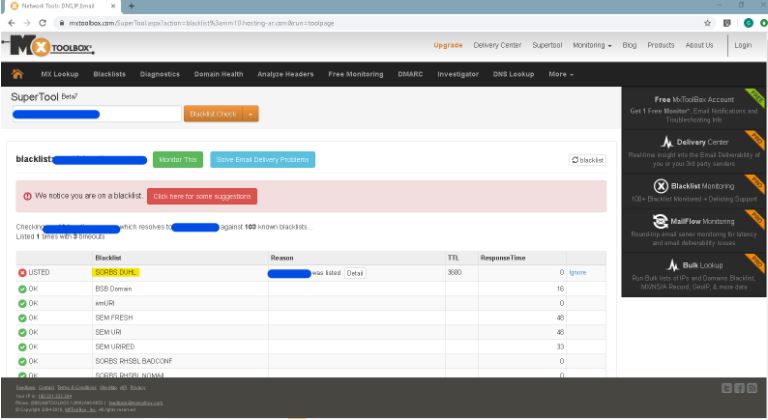Select Domain Health menu item
This screenshot has width=768, height=420.
pyautogui.click(x=218, y=74)
